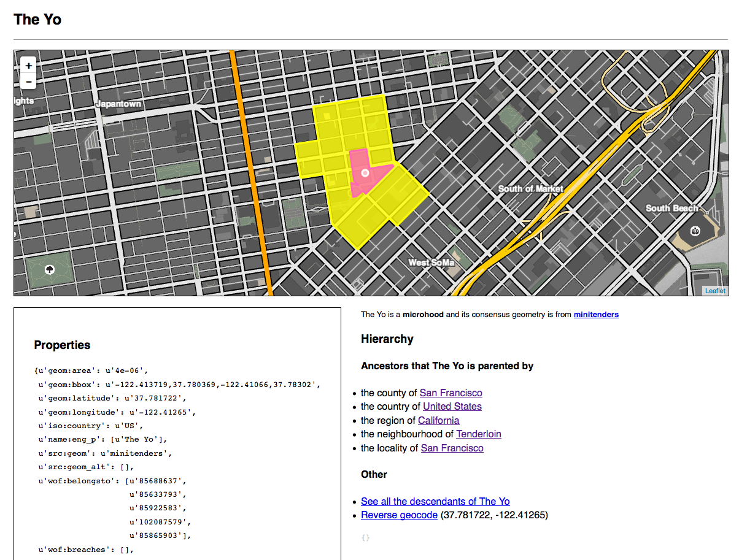Visit the Tenderloin neighbourhood link
739x560 pixels.
pos(478,434)
